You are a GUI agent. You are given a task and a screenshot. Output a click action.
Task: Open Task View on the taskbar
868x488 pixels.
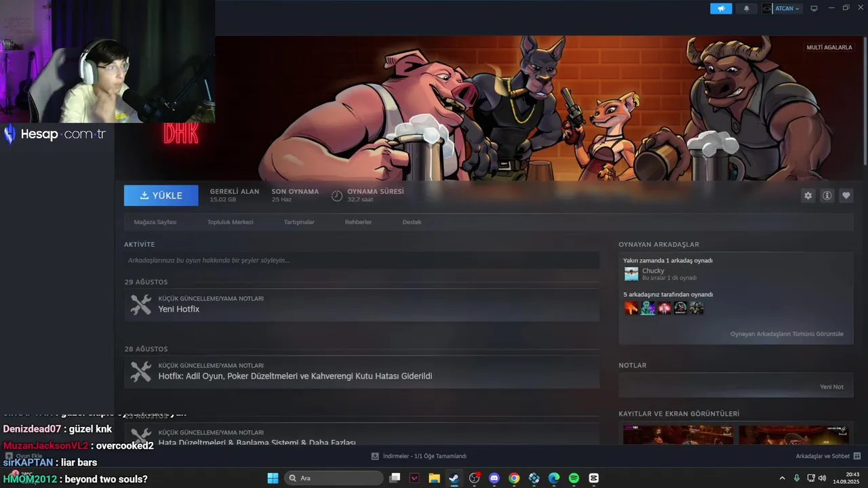(x=395, y=479)
